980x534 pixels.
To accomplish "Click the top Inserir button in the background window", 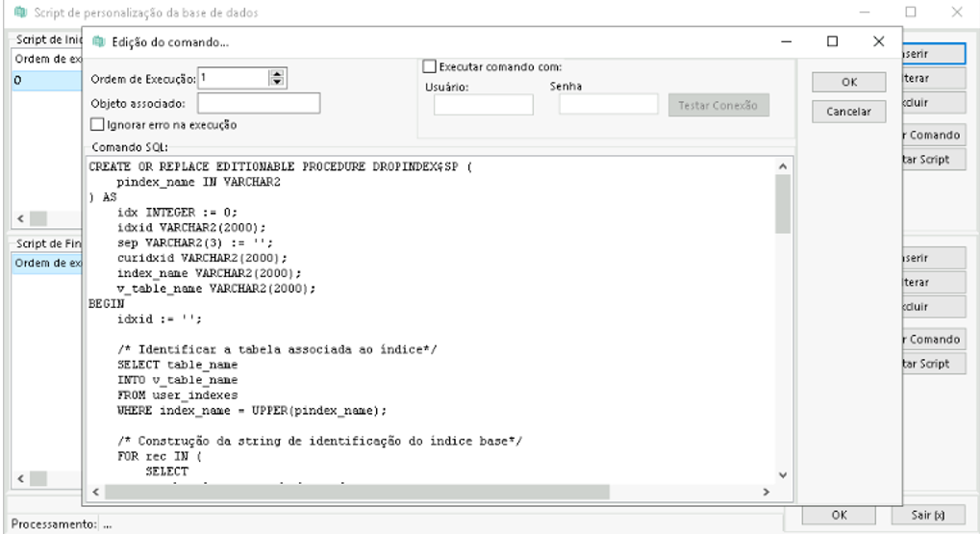I will pyautogui.click(x=934, y=54).
